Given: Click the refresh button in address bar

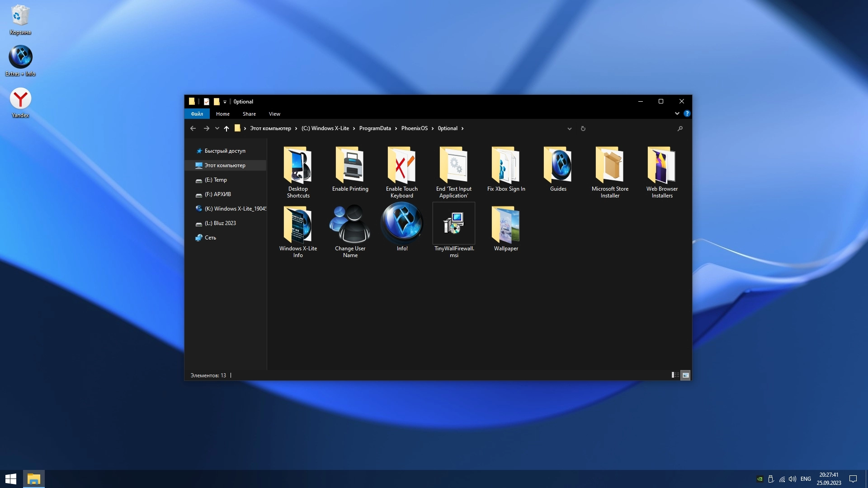Looking at the screenshot, I should click(x=583, y=129).
